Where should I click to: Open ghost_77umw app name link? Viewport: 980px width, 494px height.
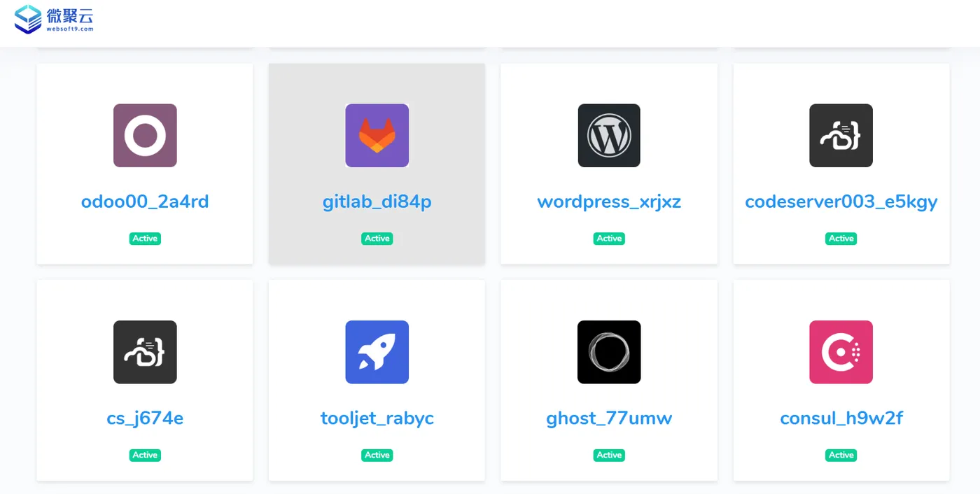pyautogui.click(x=609, y=418)
